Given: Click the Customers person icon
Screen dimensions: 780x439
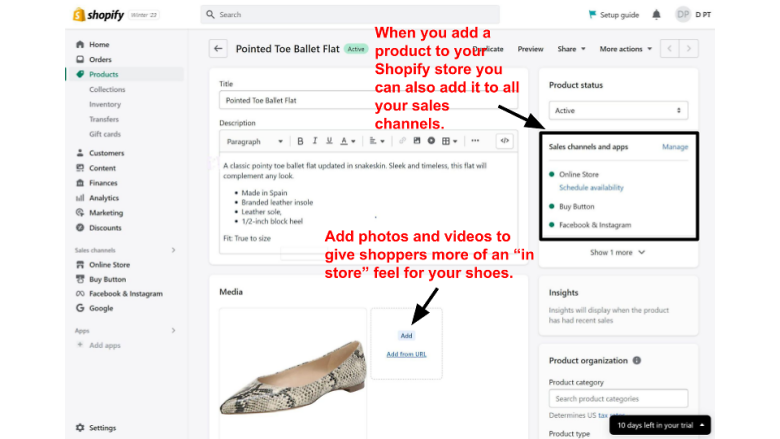Looking at the screenshot, I should click(80, 153).
